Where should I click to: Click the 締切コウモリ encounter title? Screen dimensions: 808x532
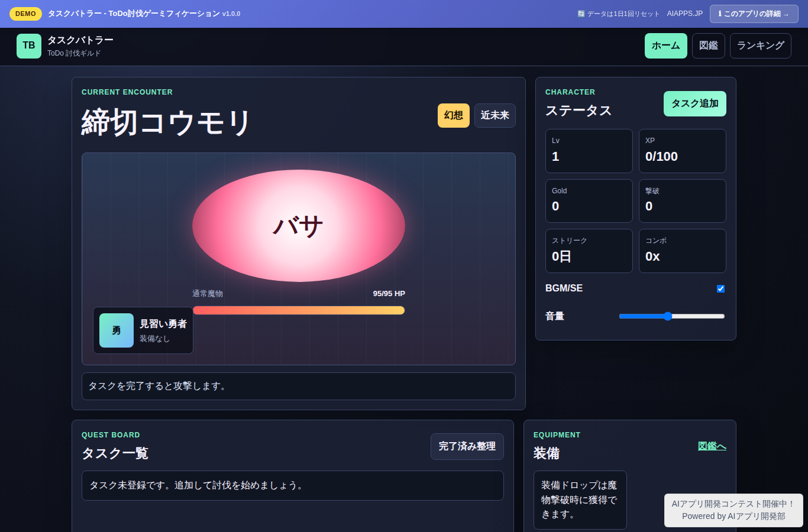(x=166, y=123)
